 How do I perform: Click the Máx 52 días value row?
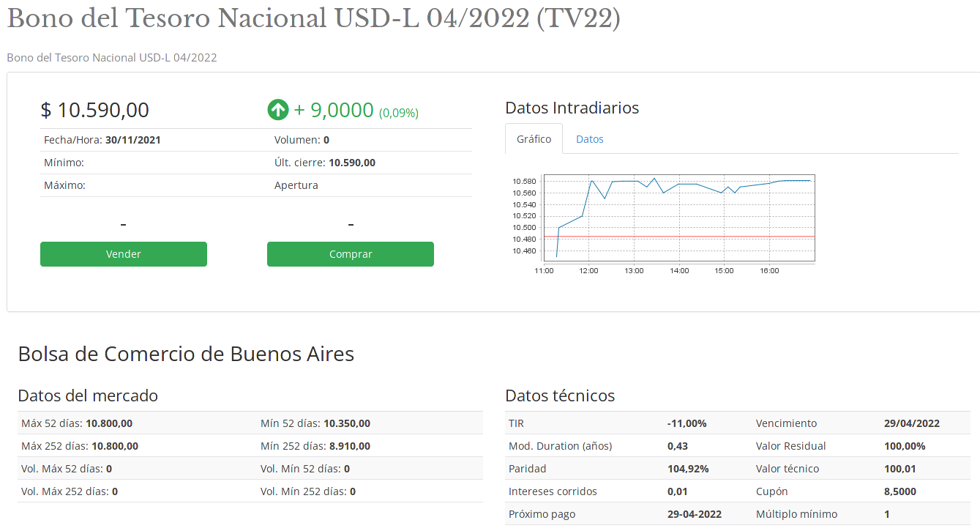pyautogui.click(x=77, y=423)
